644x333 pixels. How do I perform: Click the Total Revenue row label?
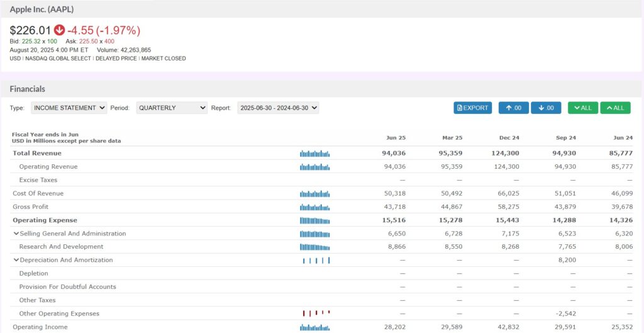pos(37,154)
